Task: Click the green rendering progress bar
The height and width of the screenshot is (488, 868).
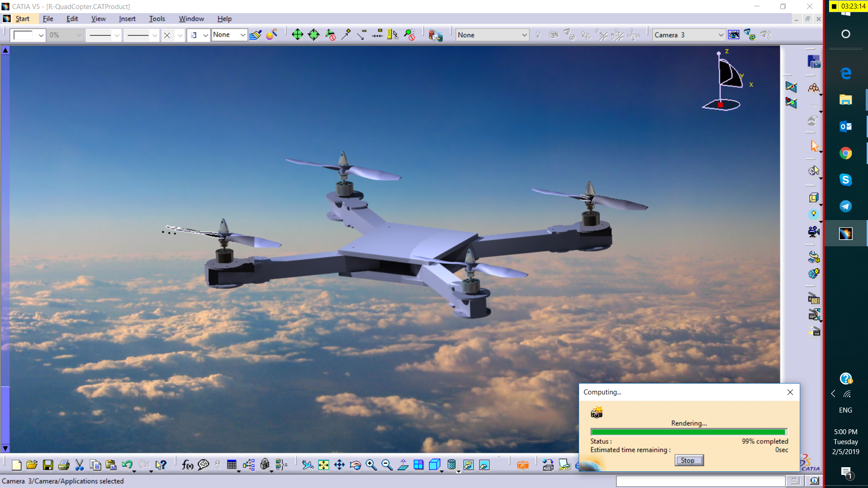Action: [688, 432]
